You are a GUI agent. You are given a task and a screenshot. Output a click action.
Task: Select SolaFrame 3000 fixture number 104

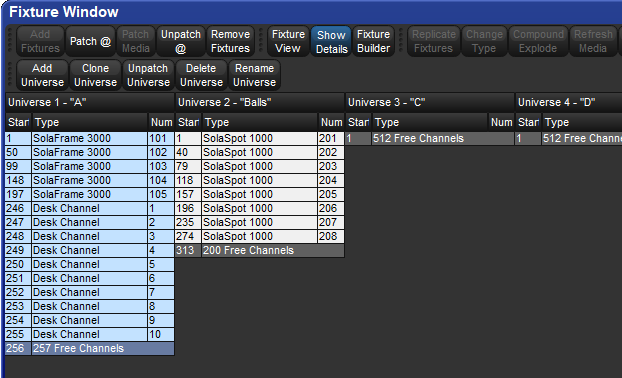90,180
